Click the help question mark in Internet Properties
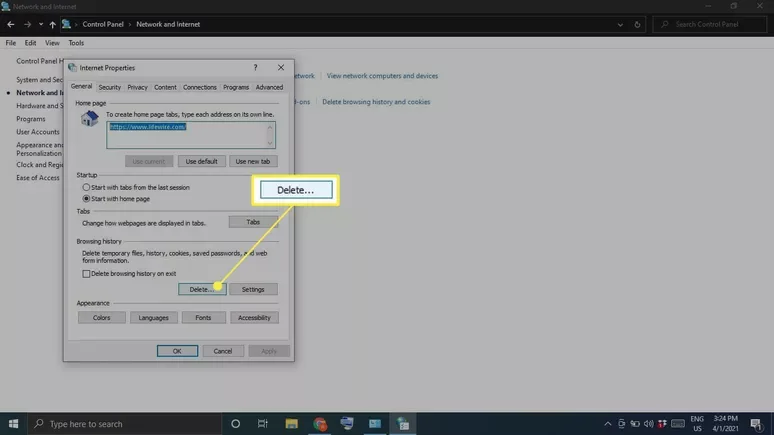774x435 pixels. 255,68
